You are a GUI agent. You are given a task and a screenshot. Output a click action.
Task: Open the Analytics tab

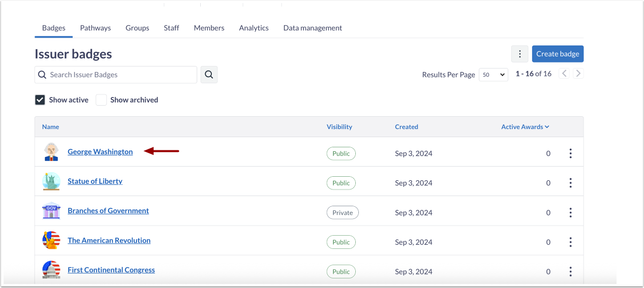coord(254,28)
